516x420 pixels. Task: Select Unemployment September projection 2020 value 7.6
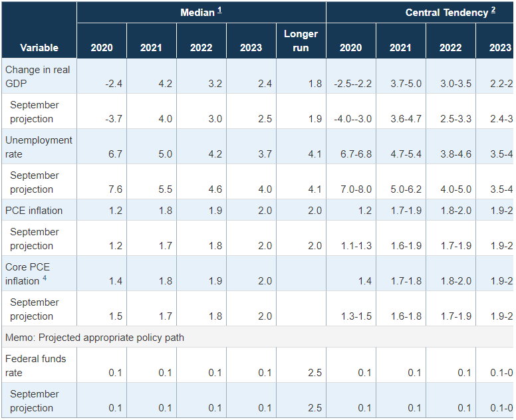[x=115, y=189]
